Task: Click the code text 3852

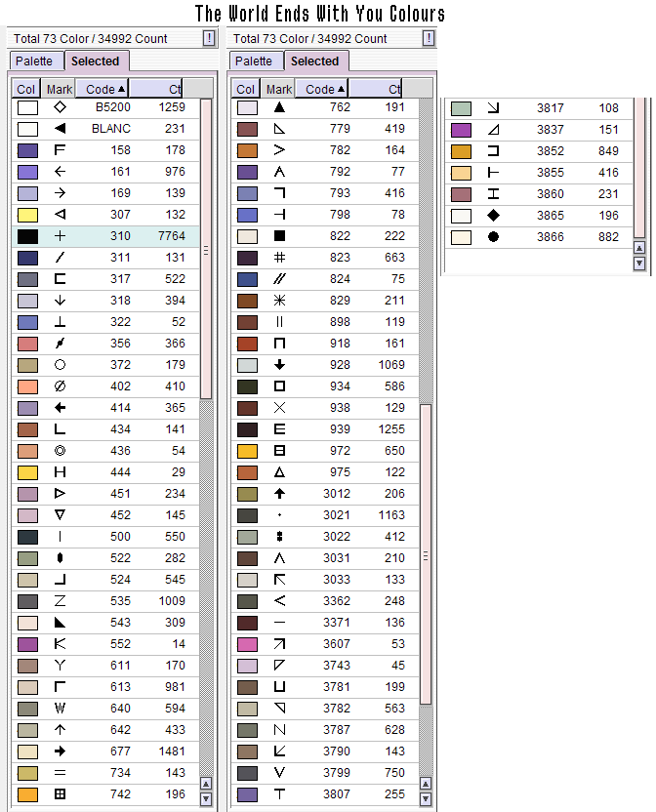Action: coord(551,151)
